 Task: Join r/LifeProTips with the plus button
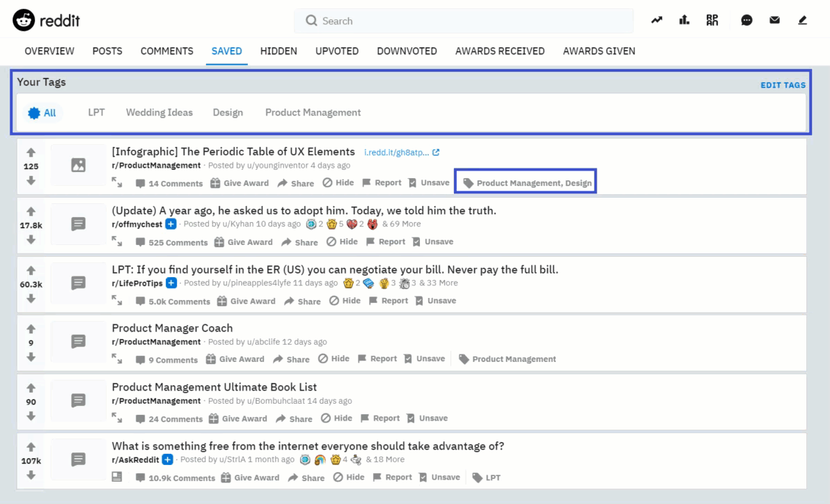click(171, 283)
